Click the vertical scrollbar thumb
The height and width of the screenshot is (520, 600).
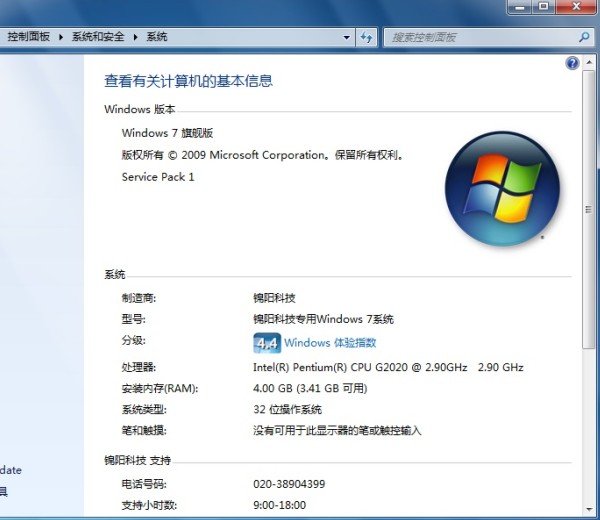pyautogui.click(x=589, y=209)
